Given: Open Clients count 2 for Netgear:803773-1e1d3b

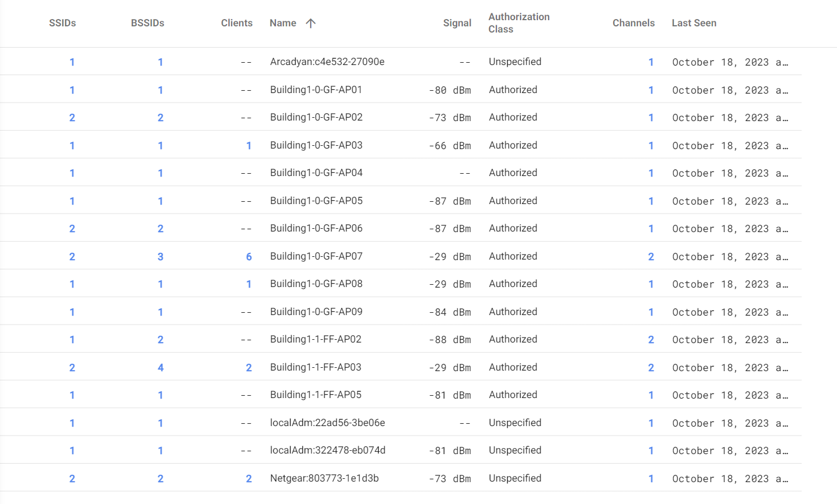Looking at the screenshot, I should tap(249, 479).
